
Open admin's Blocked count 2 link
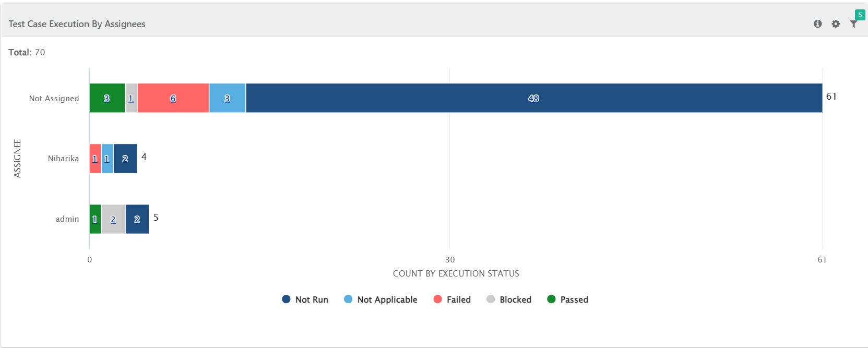[x=113, y=220]
